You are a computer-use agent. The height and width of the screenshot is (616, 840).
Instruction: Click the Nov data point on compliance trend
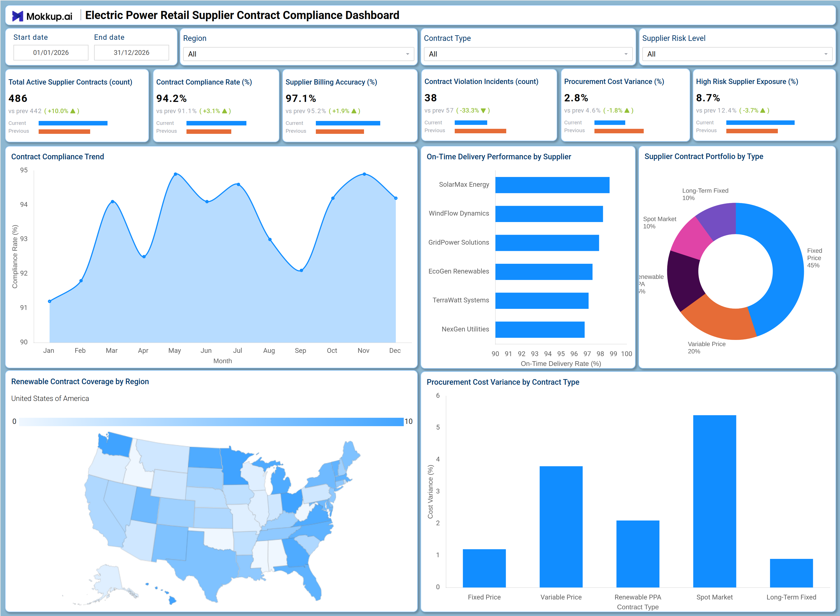[x=364, y=174]
